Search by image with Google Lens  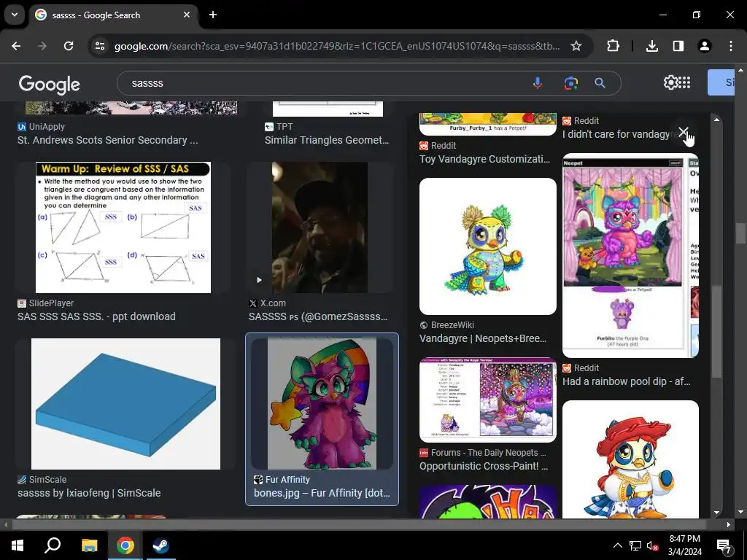pos(570,83)
